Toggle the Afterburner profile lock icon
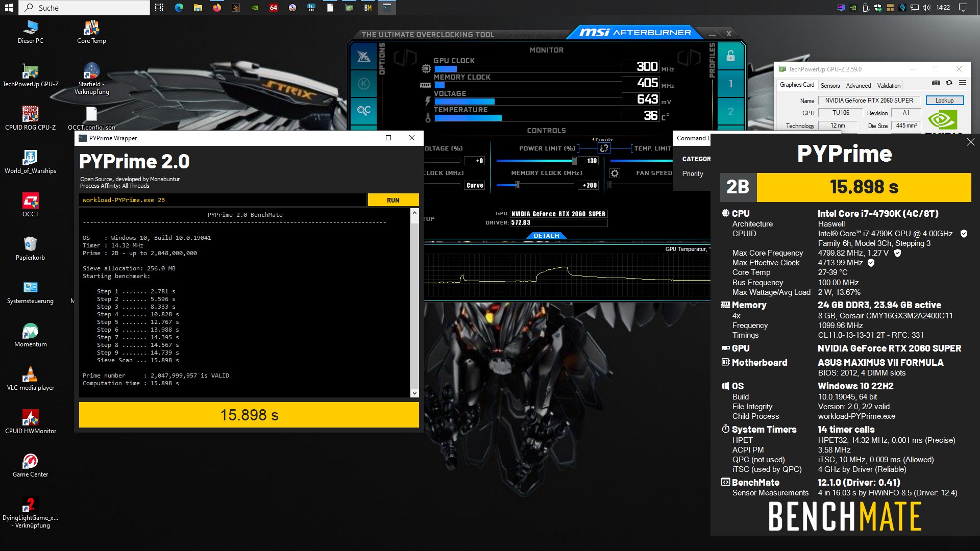 tap(730, 56)
